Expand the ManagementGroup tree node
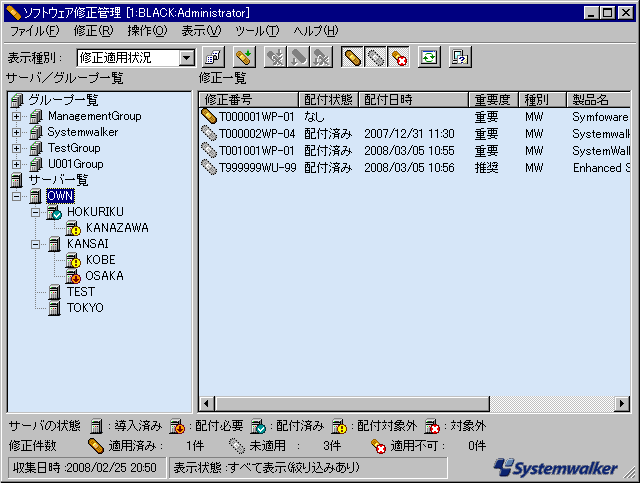This screenshot has height=483, width=640. (16, 116)
